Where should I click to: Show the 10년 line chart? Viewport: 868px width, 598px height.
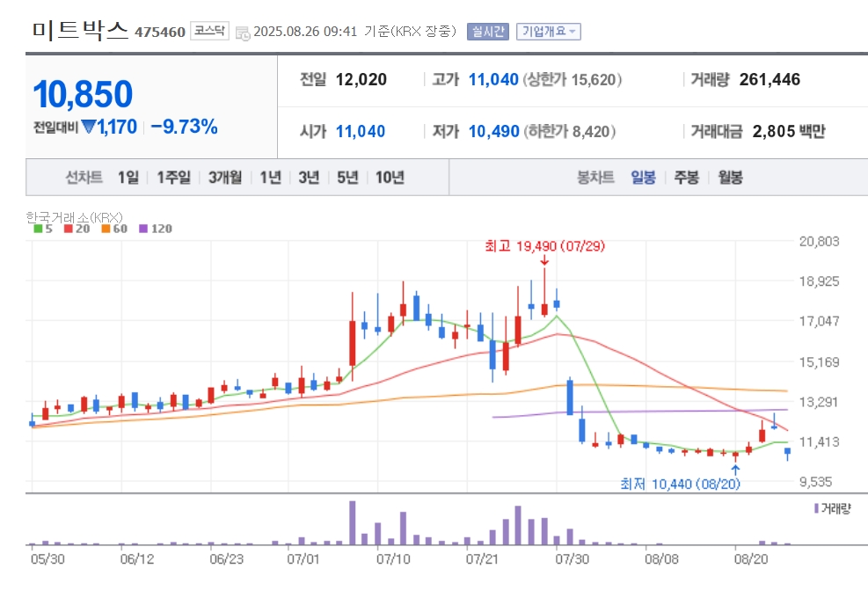[390, 177]
